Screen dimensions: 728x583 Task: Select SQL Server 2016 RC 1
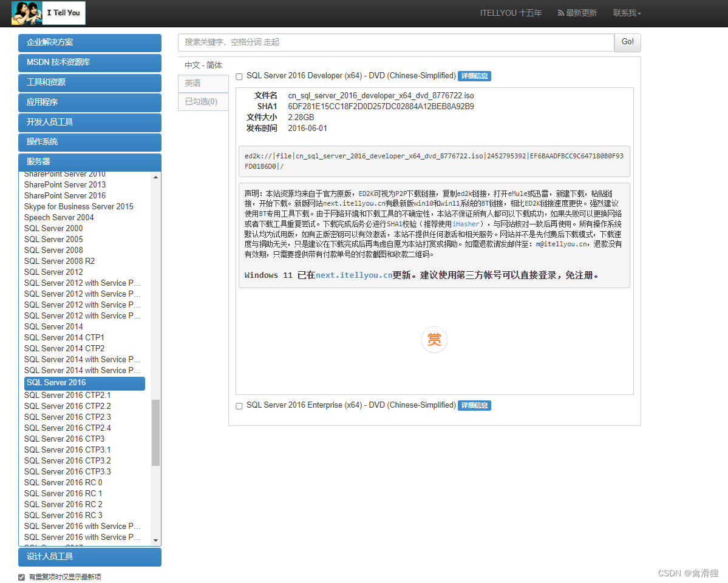pos(63,493)
